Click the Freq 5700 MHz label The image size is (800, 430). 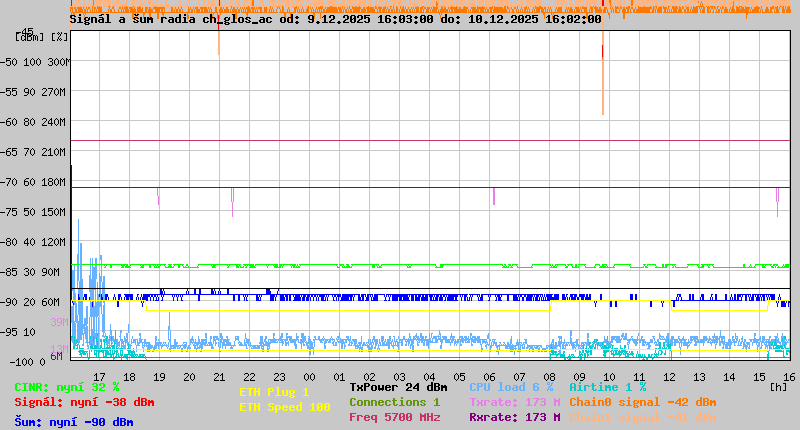394,417
